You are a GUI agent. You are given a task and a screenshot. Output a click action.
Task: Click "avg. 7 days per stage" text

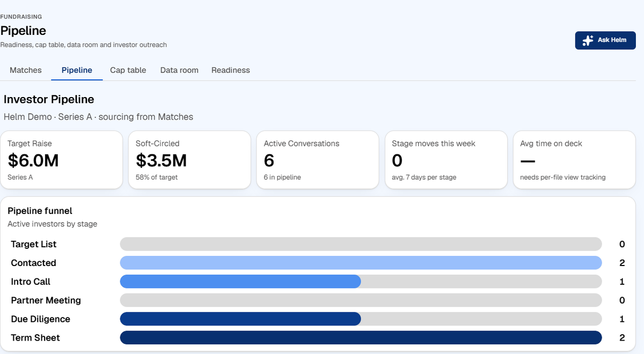point(424,177)
